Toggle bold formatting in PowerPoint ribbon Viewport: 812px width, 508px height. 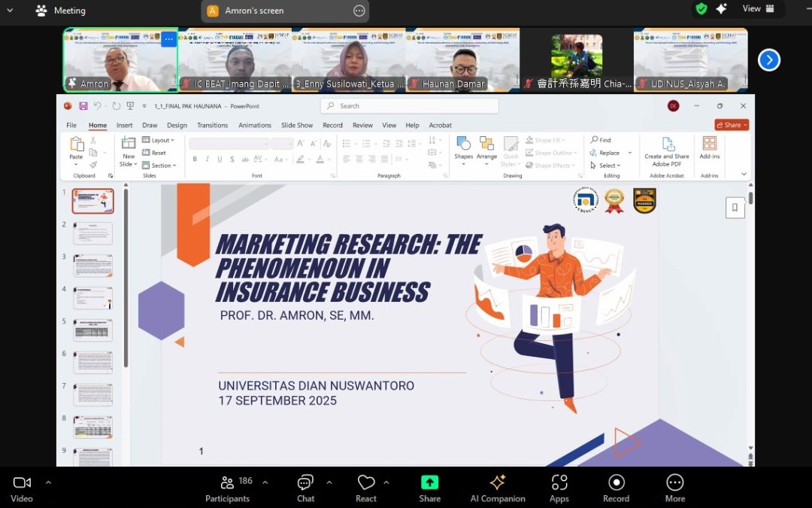pos(195,160)
